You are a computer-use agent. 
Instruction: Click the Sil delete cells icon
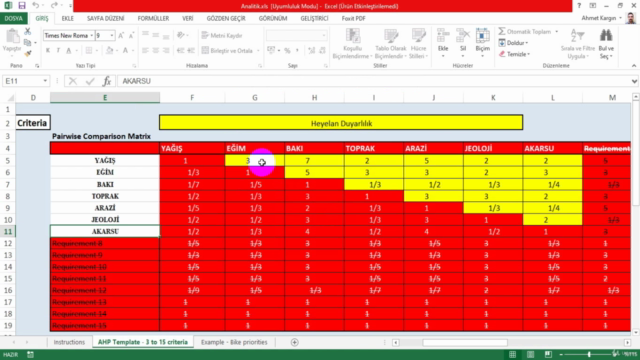coord(462,36)
